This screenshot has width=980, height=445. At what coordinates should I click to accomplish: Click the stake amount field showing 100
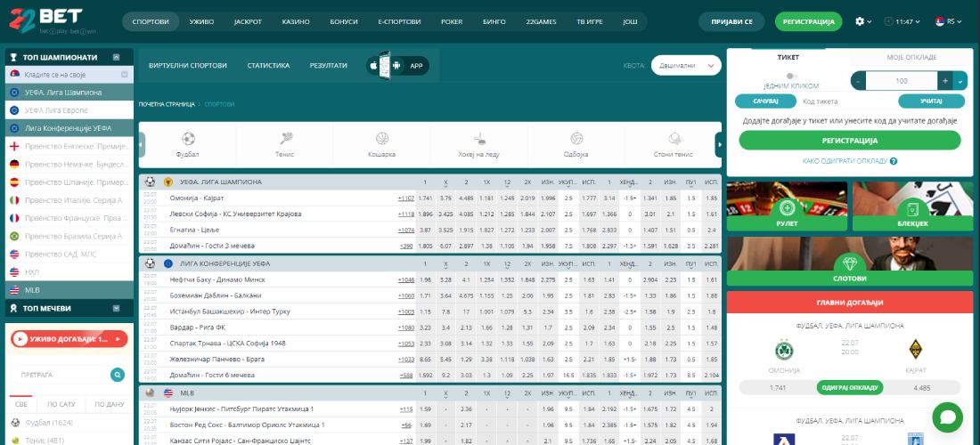pos(902,80)
